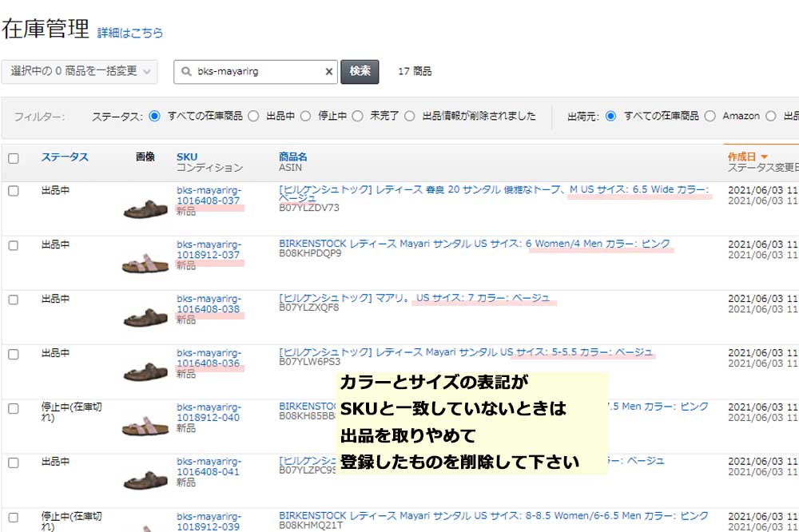This screenshot has height=532, width=799.
Task: Open product title with 6 Women/4 Men ピンク
Action: click(475, 244)
